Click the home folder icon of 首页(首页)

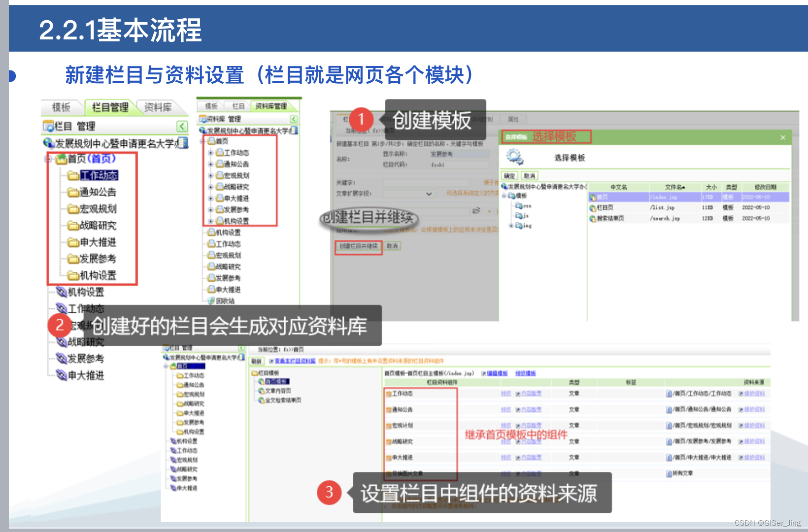click(x=61, y=159)
